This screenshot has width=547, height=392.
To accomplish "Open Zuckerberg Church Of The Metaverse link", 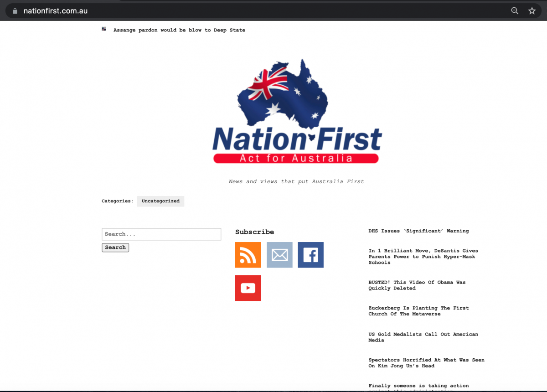I will 418,311.
